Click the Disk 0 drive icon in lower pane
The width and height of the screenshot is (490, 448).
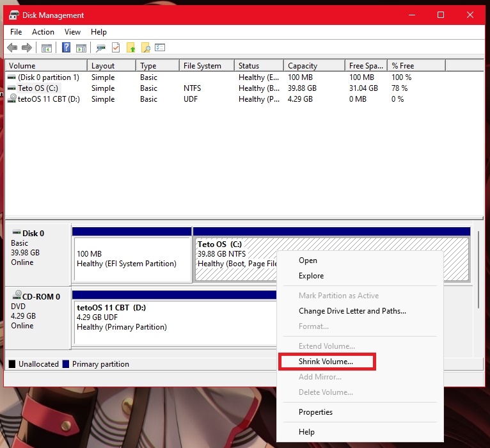click(16, 232)
